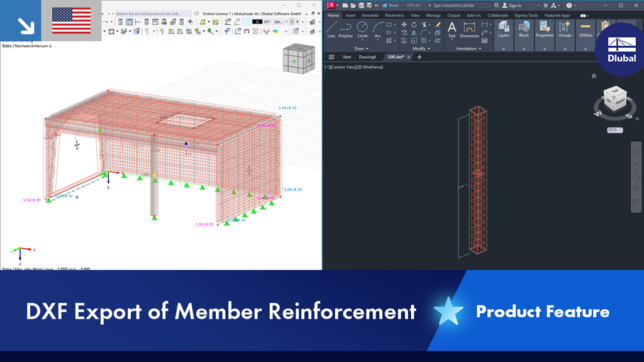The height and width of the screenshot is (362, 644).
Task: Open the Groups panel dropdown
Action: 565,49
